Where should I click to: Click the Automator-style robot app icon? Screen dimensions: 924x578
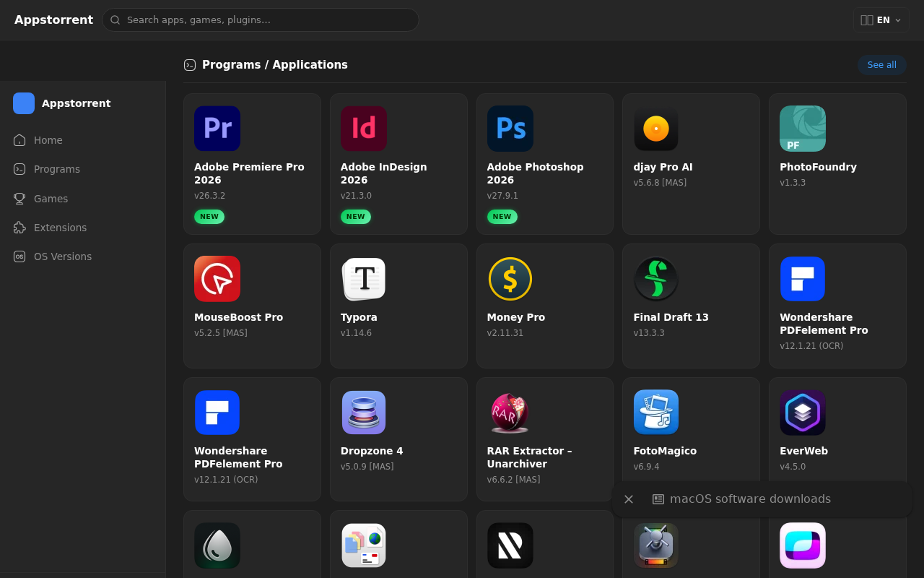[656, 545]
